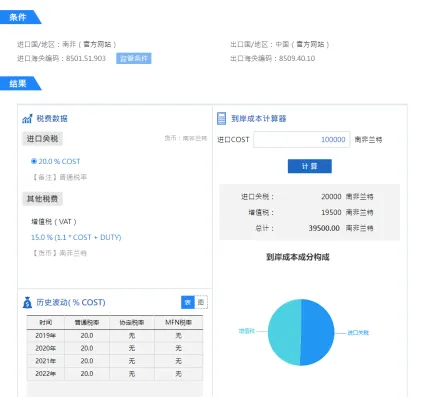Click the money bag history icon
This screenshot has height=398, width=424.
pyautogui.click(x=27, y=302)
